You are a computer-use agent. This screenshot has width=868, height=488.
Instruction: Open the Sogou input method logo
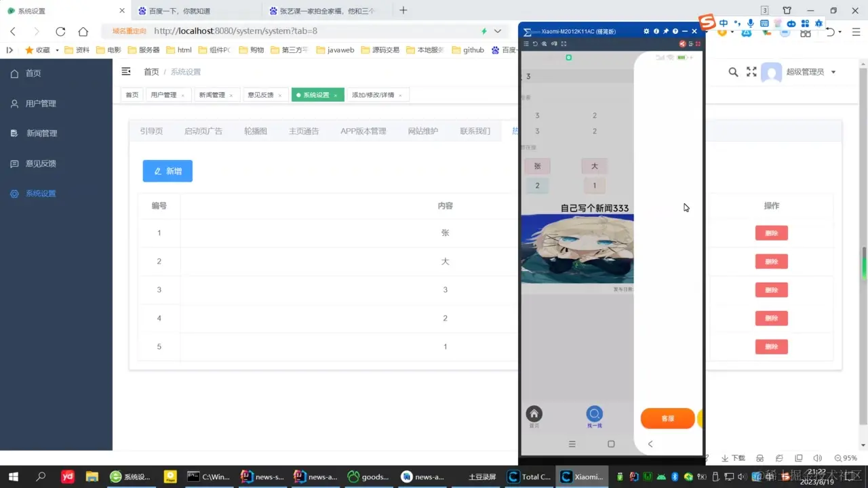pyautogui.click(x=708, y=22)
